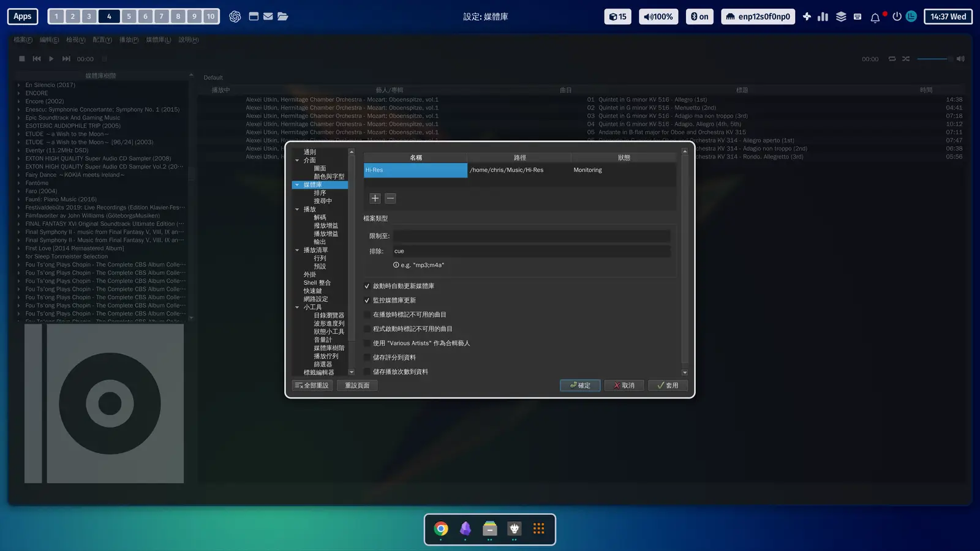Collapse the 小工具 tree section
Viewport: 980px width, 551px height.
(297, 307)
